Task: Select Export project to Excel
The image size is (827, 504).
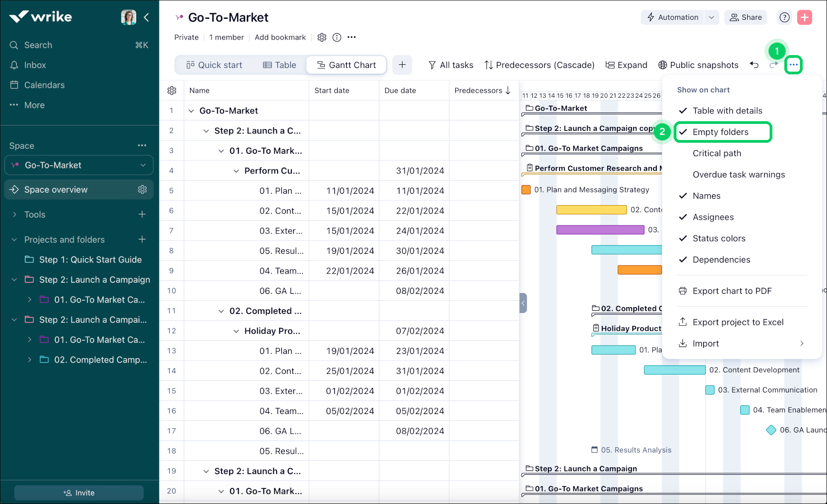Action: [x=738, y=322]
